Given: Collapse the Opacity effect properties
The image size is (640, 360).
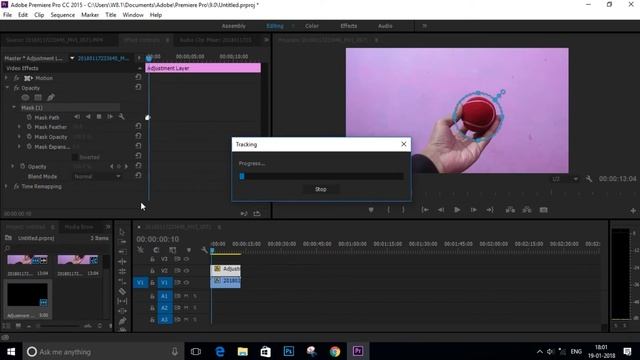Looking at the screenshot, I should [x=7, y=88].
